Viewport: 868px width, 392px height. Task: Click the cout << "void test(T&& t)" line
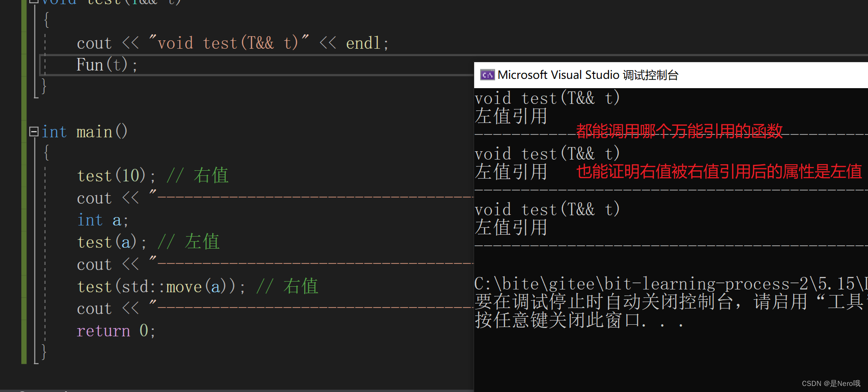pos(233,43)
